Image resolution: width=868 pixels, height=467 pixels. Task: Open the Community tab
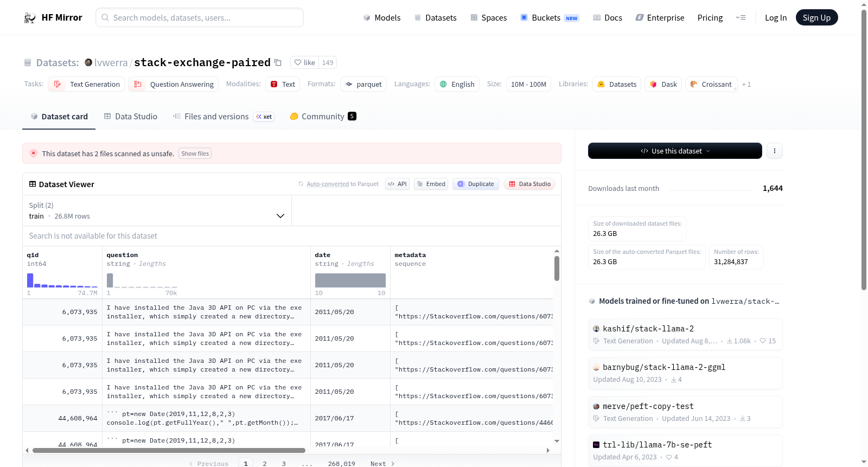click(323, 116)
